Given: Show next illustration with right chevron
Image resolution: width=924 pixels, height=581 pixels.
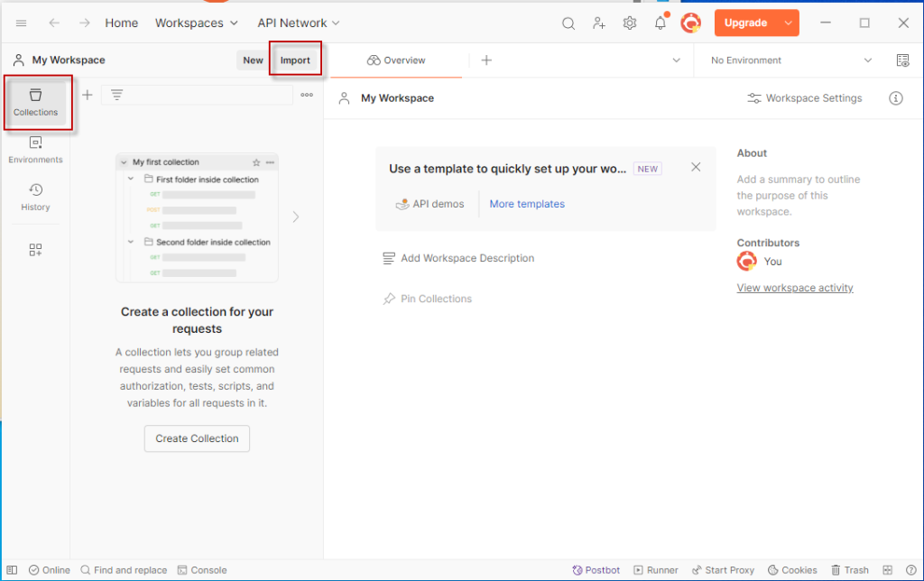Looking at the screenshot, I should [x=296, y=217].
